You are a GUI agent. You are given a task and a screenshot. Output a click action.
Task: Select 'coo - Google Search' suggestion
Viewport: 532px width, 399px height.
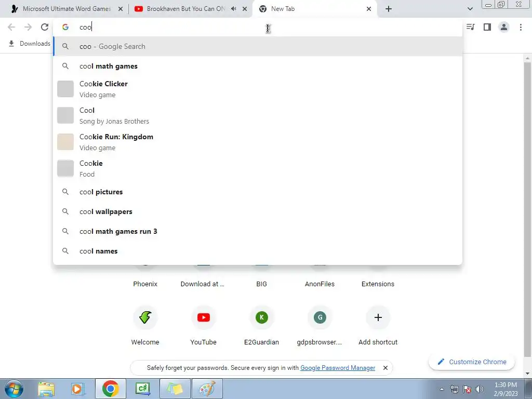pos(258,46)
